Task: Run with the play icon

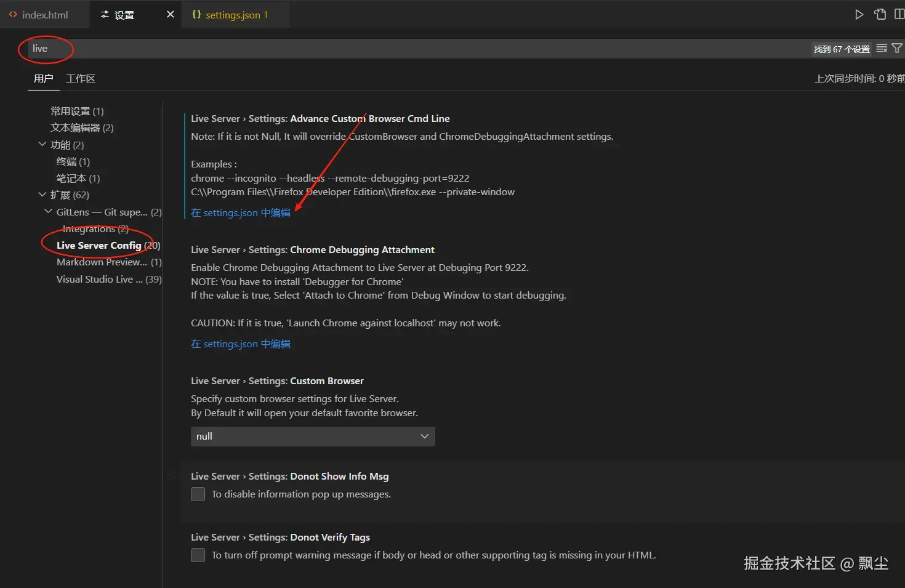Action: point(859,14)
